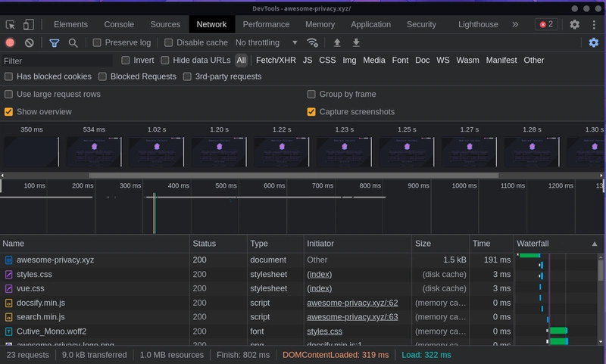Filter by Img requests
606x364 pixels.
tap(349, 61)
